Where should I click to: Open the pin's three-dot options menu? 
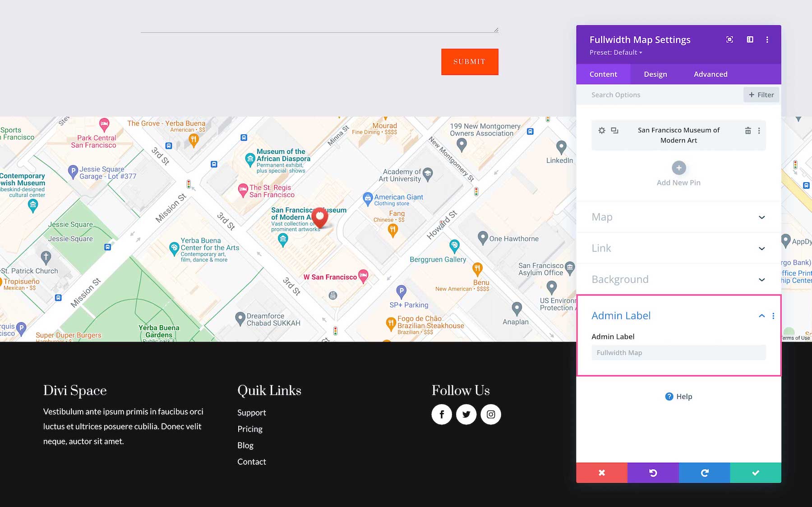760,130
